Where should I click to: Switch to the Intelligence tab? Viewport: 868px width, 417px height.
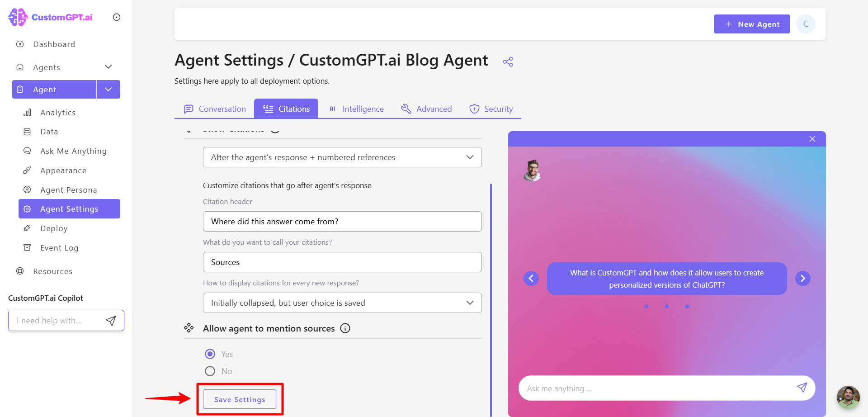click(x=356, y=109)
